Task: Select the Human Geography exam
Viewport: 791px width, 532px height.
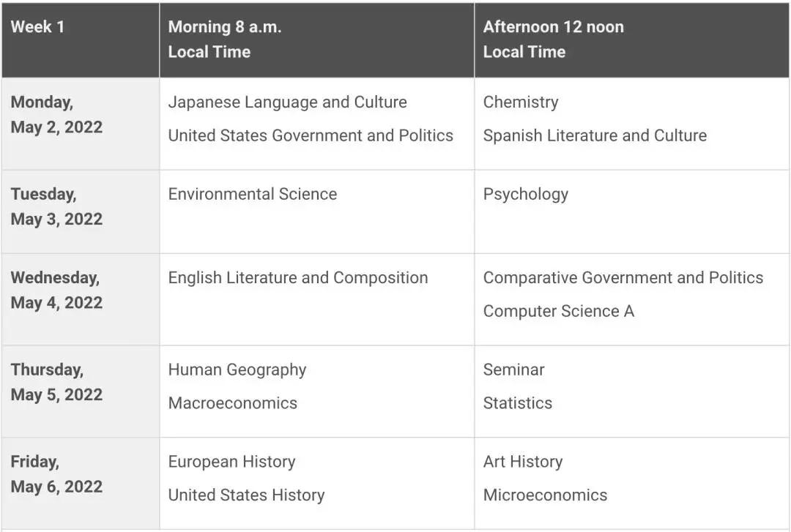Action: [x=237, y=370]
